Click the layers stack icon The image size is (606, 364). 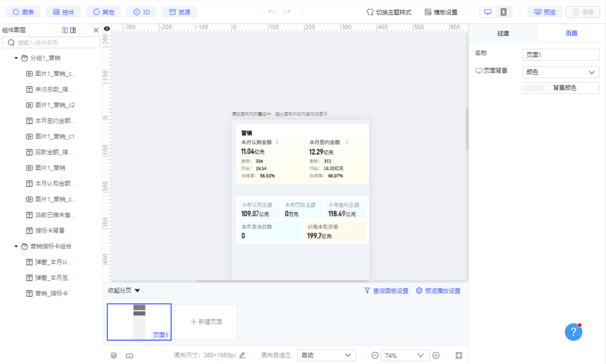coord(114,355)
